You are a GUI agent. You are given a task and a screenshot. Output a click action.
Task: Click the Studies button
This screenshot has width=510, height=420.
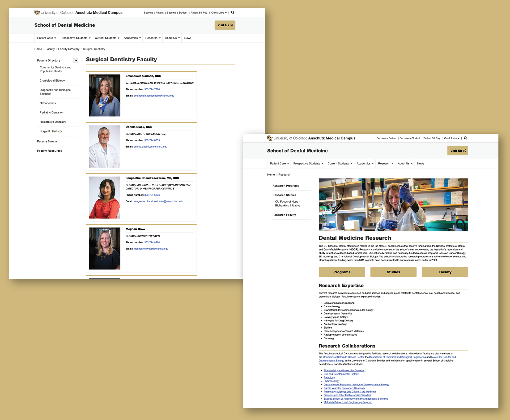[393, 272]
